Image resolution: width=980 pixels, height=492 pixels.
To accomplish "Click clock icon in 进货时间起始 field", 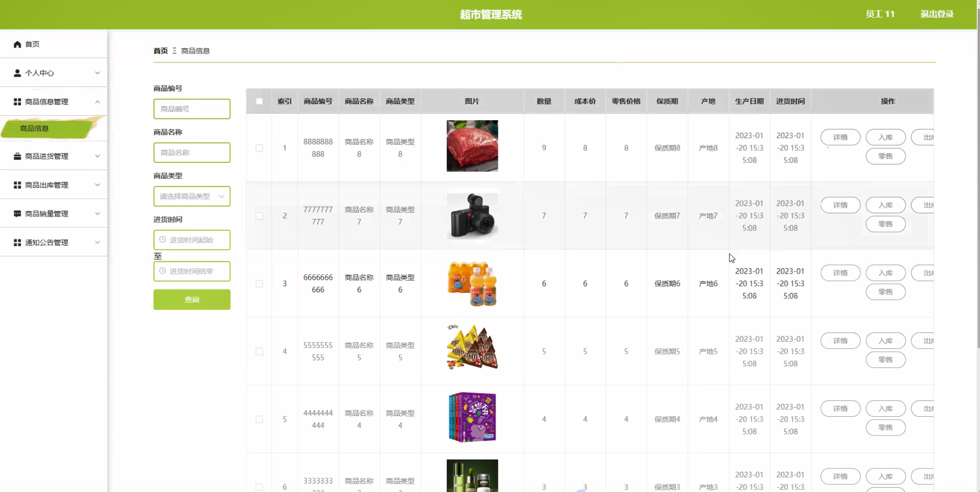I will pyautogui.click(x=163, y=240).
